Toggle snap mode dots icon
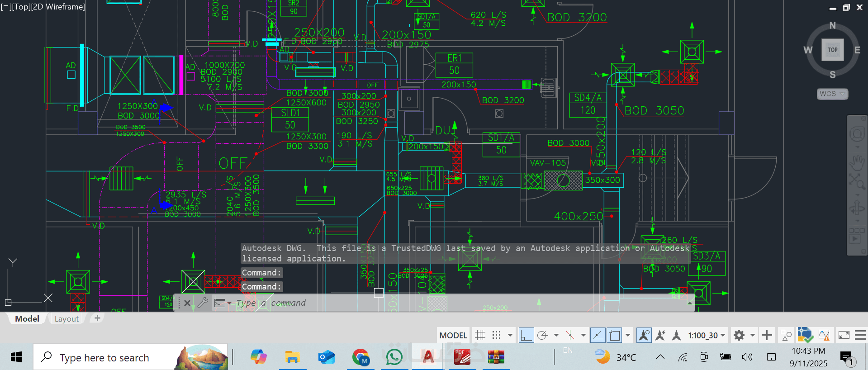 point(496,335)
